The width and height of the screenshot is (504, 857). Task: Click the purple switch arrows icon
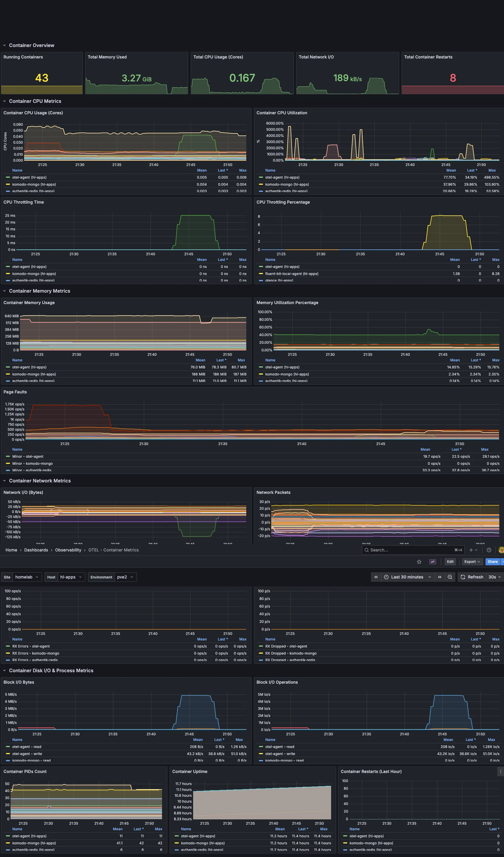[432, 562]
